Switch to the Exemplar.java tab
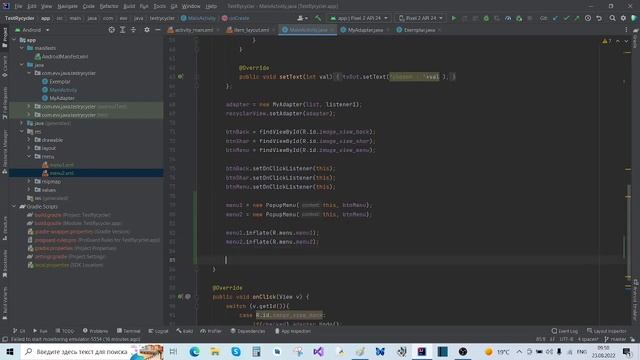640x360 pixels. 419,30
